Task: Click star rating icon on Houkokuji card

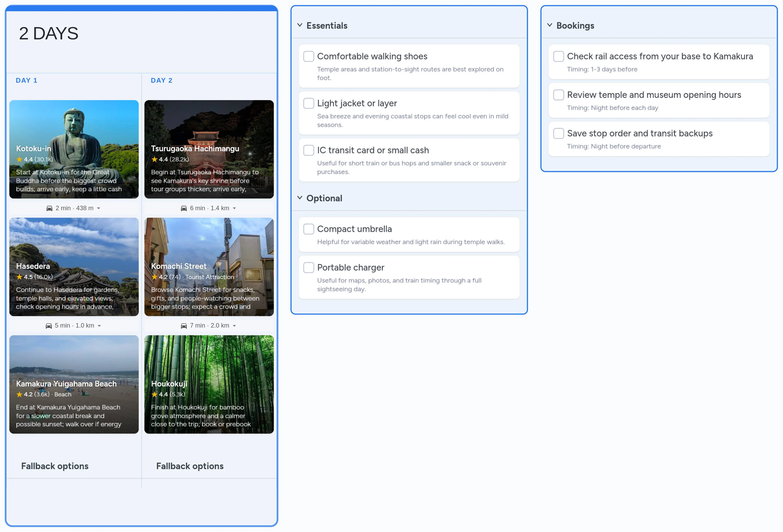Action: tap(154, 394)
